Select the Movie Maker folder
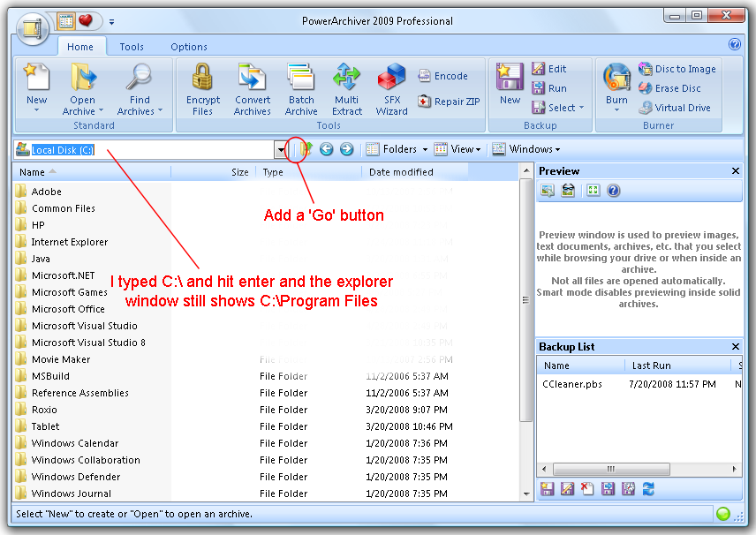Viewport: 756px width, 535px height. (x=61, y=359)
